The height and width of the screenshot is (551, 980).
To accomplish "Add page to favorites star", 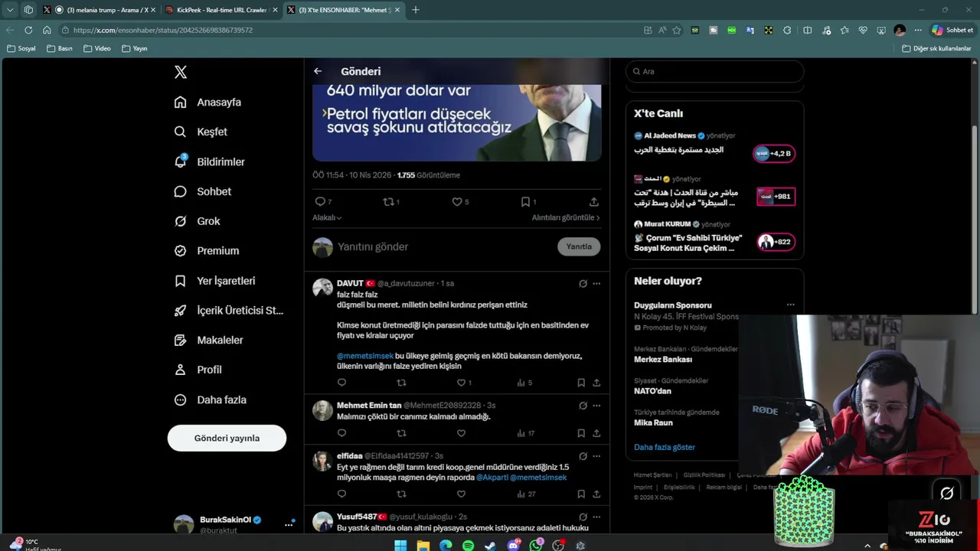I will (677, 30).
